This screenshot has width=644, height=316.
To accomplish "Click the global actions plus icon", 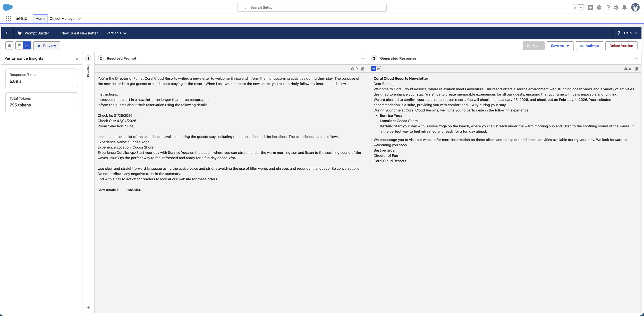I will (x=590, y=7).
